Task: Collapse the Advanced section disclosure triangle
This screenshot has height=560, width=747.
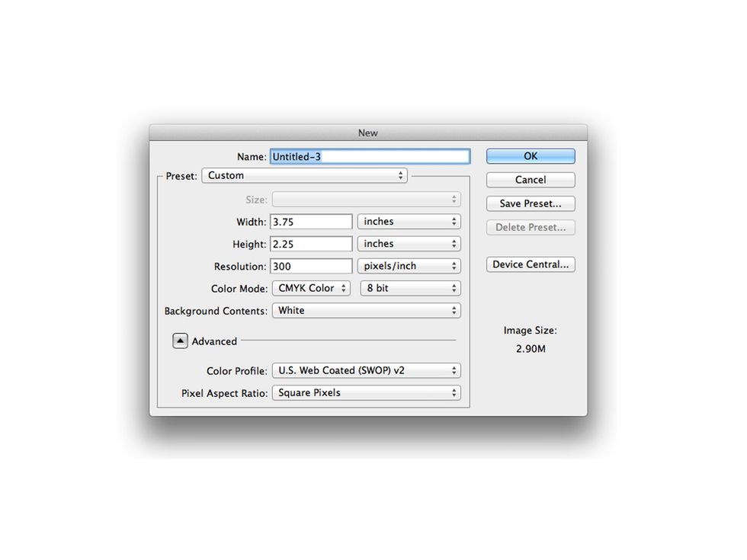Action: tap(181, 341)
